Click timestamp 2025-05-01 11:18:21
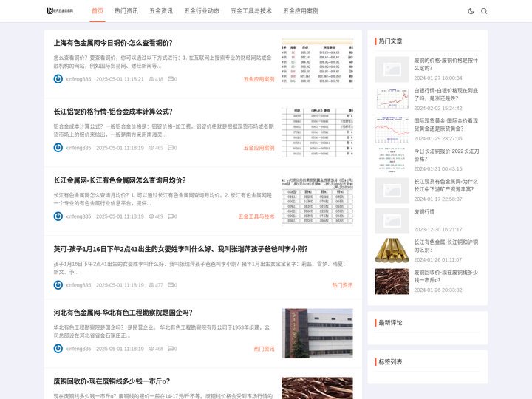Viewport: 532px width, 399px height. pyautogui.click(x=120, y=79)
